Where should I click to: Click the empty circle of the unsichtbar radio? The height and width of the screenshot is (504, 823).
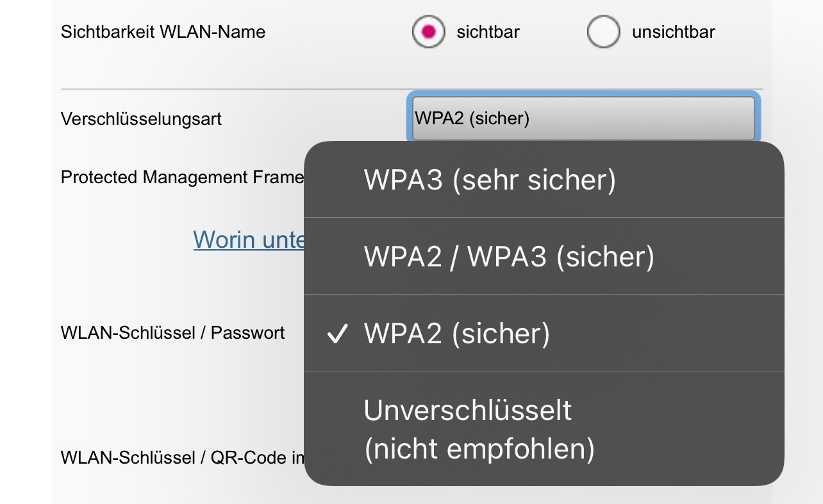(x=603, y=31)
